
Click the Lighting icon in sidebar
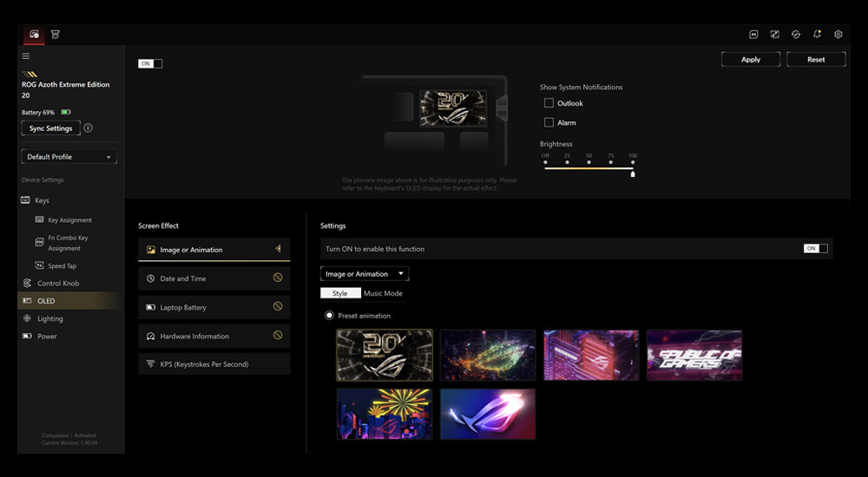[x=27, y=318]
